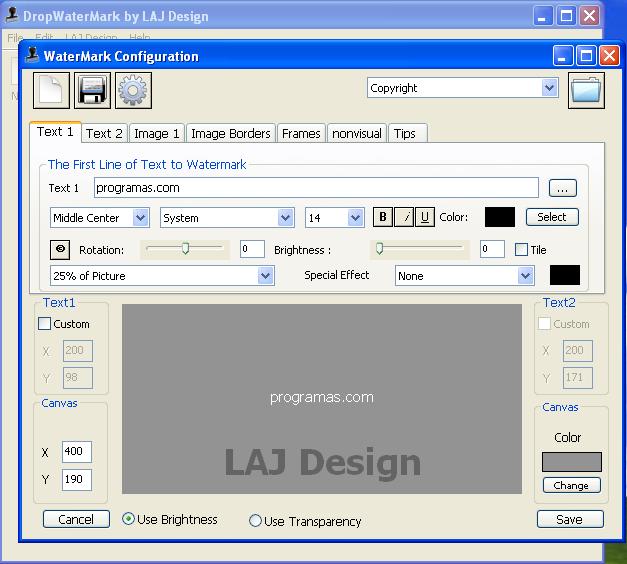Viewport: 627px width, 564px height.
Task: Minimize the DropWaterMark main window
Action: point(543,16)
